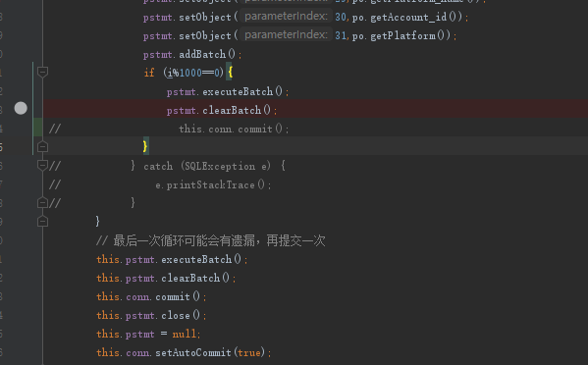588x365 pixels.
Task: Click this.conn.commit() below the Chinese comment
Action: click(151, 296)
